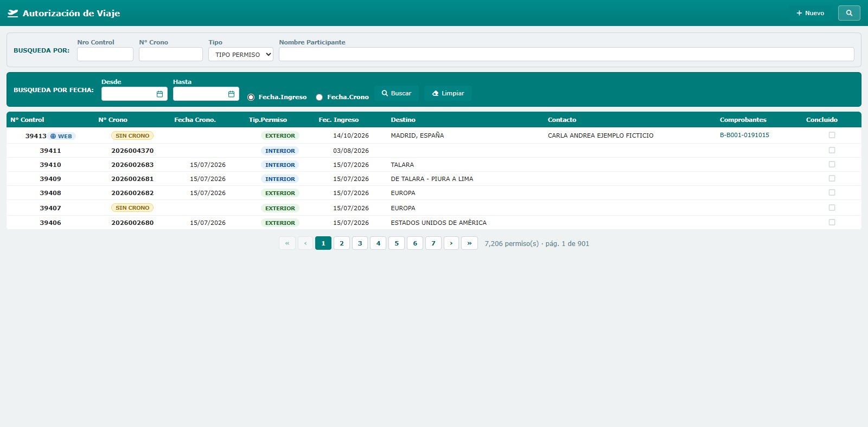This screenshot has height=427, width=868.
Task: Click the Buscar button
Action: [x=396, y=93]
